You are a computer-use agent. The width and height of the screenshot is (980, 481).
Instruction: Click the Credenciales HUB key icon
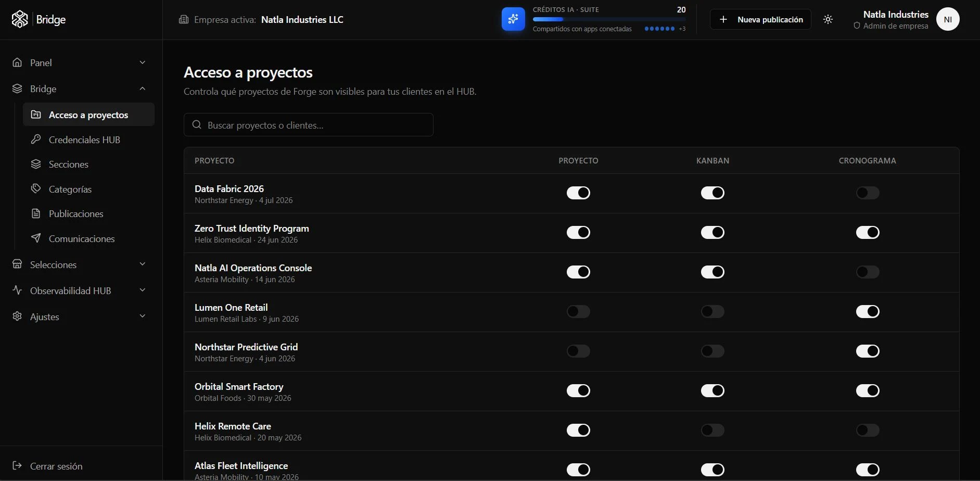click(x=36, y=140)
